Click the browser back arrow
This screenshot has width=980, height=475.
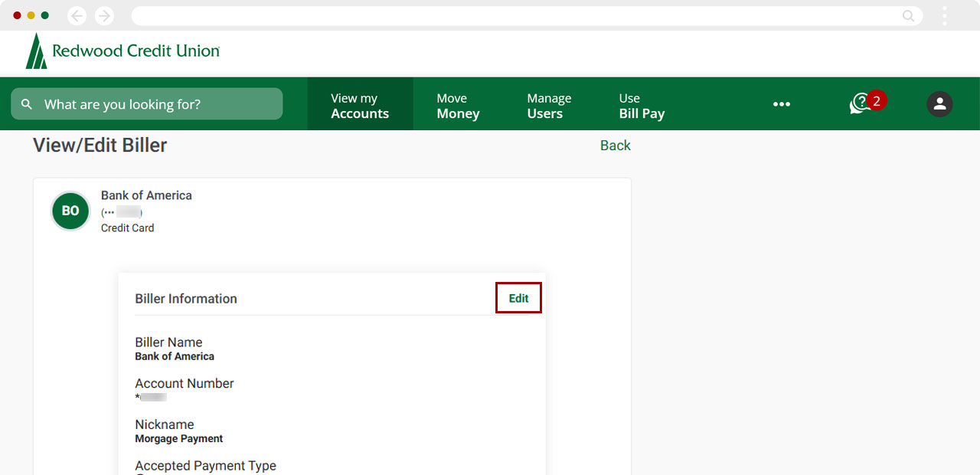pyautogui.click(x=76, y=15)
